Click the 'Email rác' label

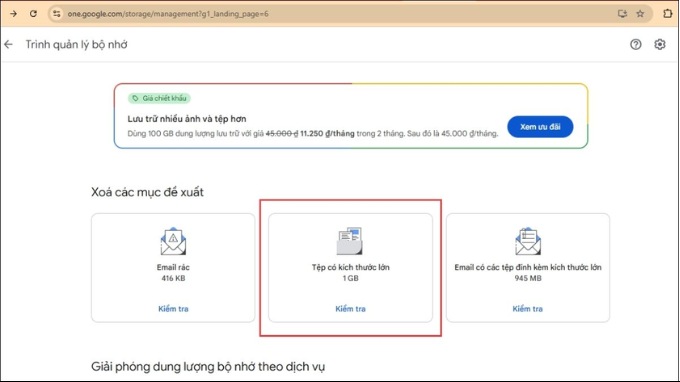pos(173,268)
